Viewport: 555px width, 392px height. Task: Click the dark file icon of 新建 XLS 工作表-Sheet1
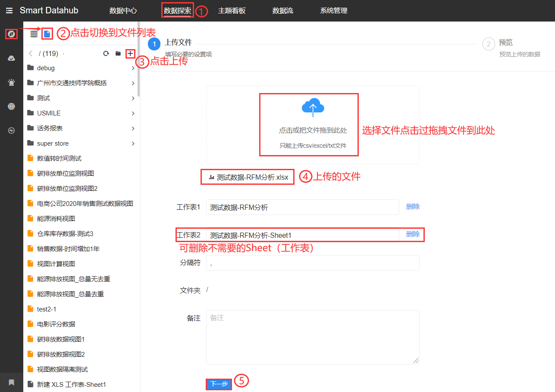tap(30, 384)
